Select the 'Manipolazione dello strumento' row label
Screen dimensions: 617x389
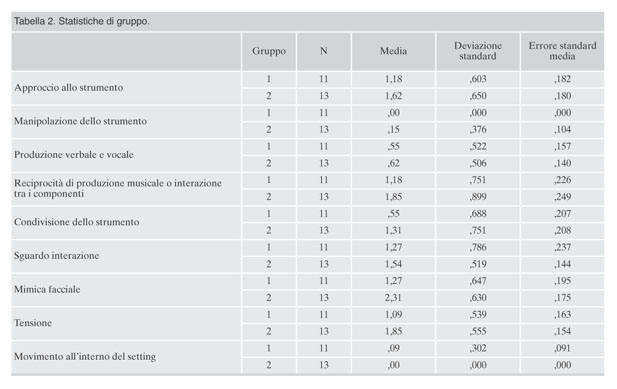click(80, 121)
